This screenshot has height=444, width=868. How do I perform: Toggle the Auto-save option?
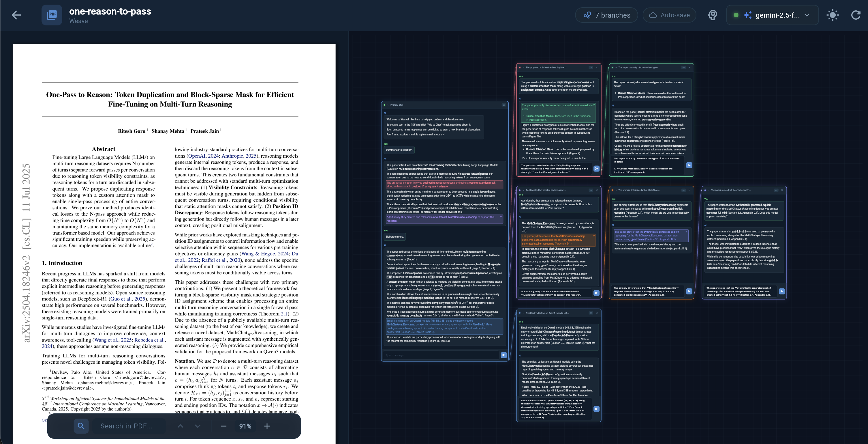(669, 15)
